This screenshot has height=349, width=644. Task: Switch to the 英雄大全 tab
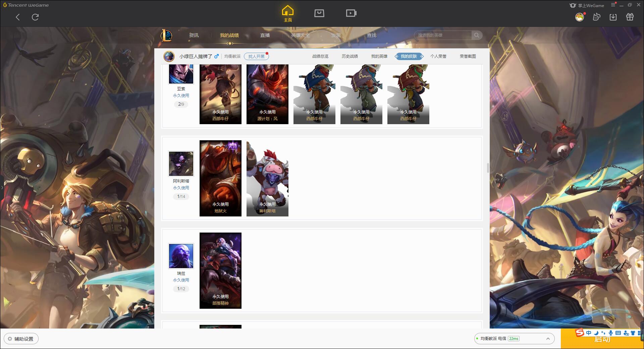point(301,35)
